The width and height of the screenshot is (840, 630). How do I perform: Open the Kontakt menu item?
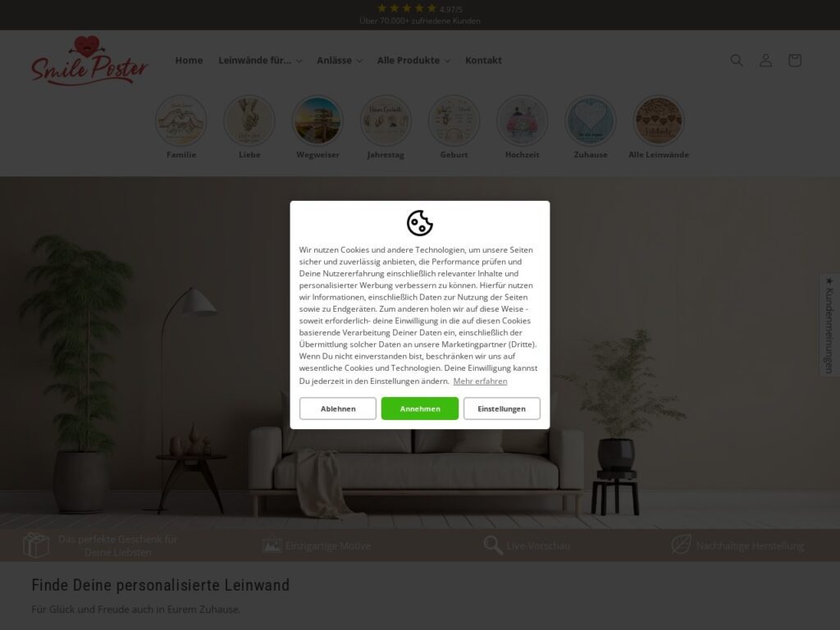point(483,61)
